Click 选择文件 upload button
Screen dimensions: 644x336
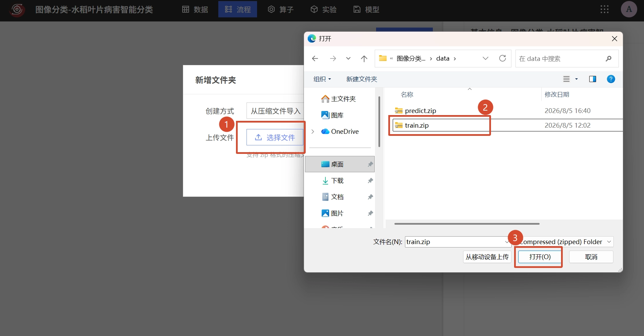point(275,137)
